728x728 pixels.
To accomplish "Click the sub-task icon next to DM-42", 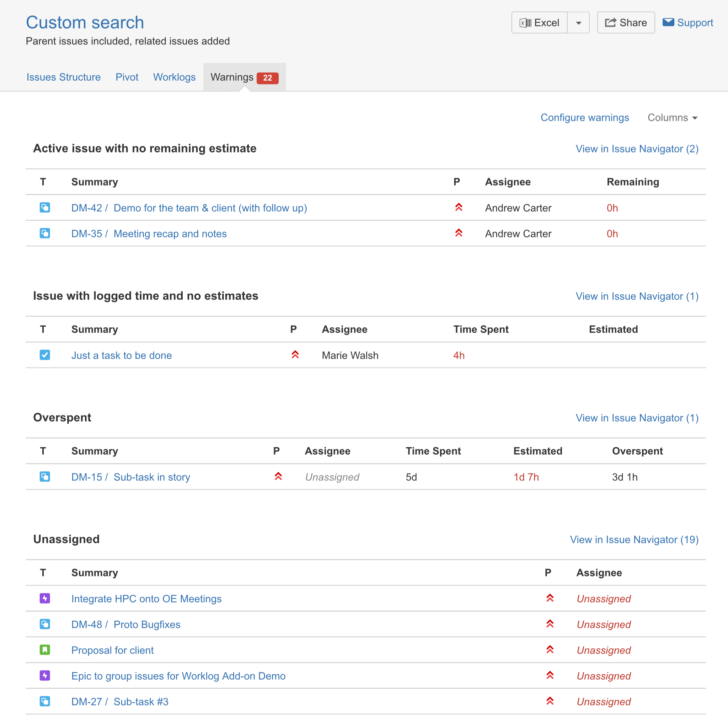I will point(45,208).
